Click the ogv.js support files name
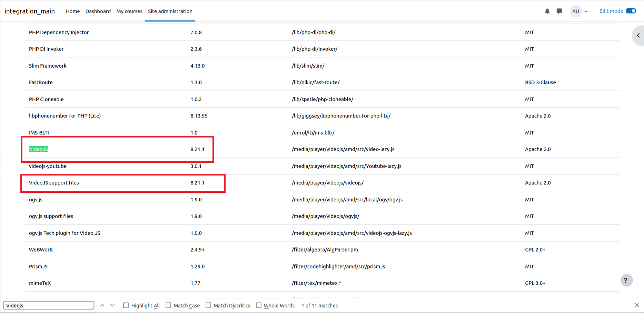644x313 pixels. (51, 216)
